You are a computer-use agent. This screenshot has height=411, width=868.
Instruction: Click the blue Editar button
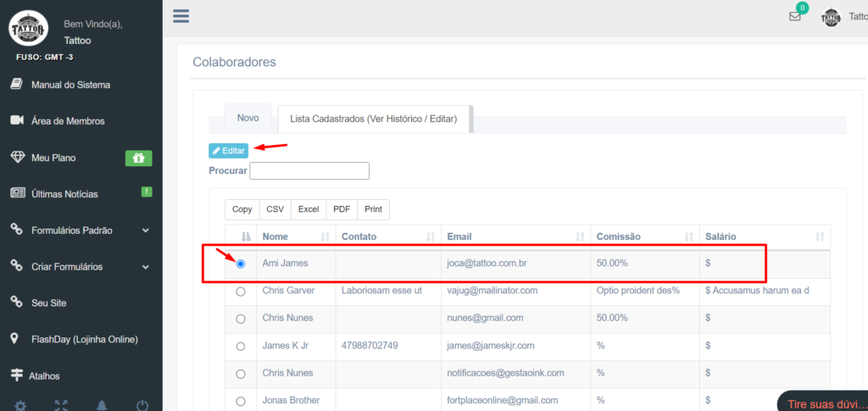tap(228, 151)
